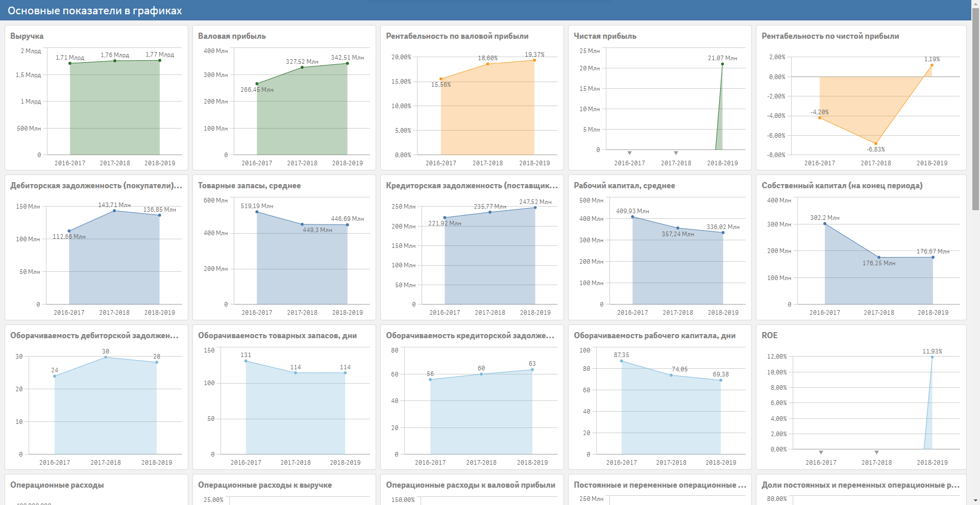Select the 87,35 data point in working capital turnover
Screen dimensions: 980x505
tap(621, 361)
